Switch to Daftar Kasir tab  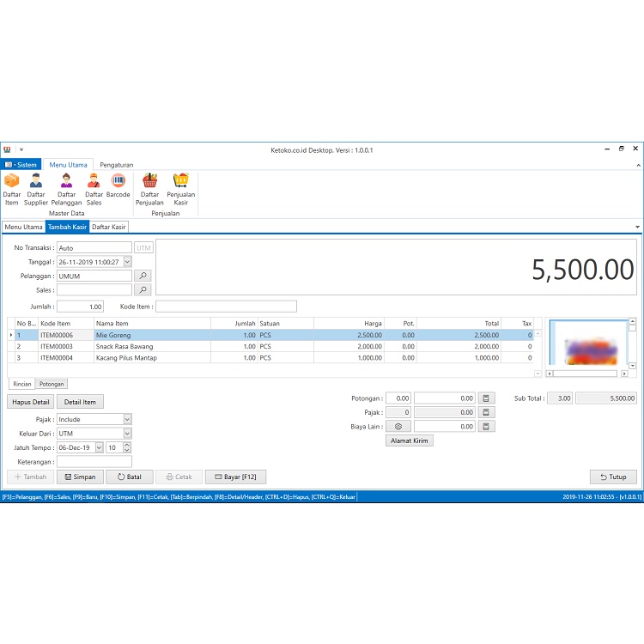pyautogui.click(x=108, y=227)
